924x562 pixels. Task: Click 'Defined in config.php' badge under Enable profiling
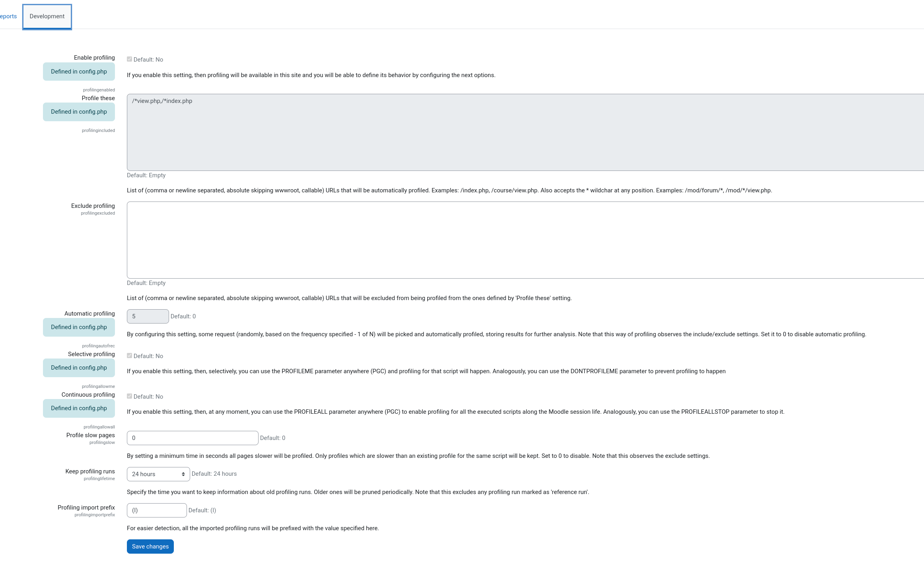(79, 72)
